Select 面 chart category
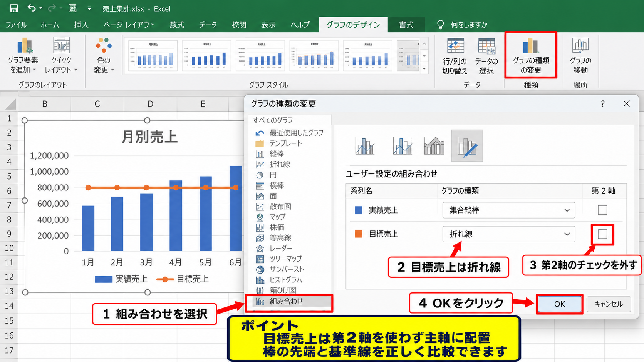 click(266, 196)
